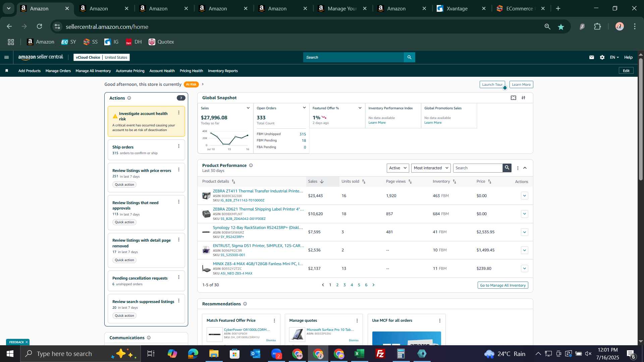Screen dimensions: 644x362
Task: Click the Learn More button near Launch Tour
Action: (521, 84)
